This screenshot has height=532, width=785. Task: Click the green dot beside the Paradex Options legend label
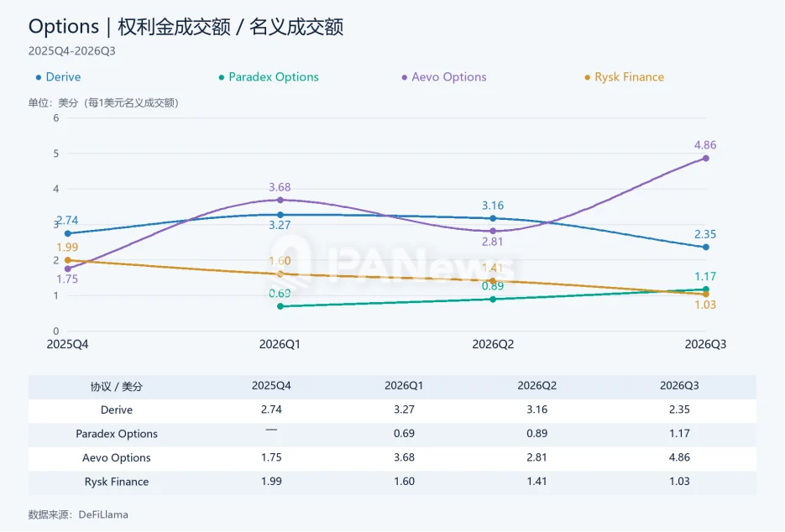(x=222, y=77)
